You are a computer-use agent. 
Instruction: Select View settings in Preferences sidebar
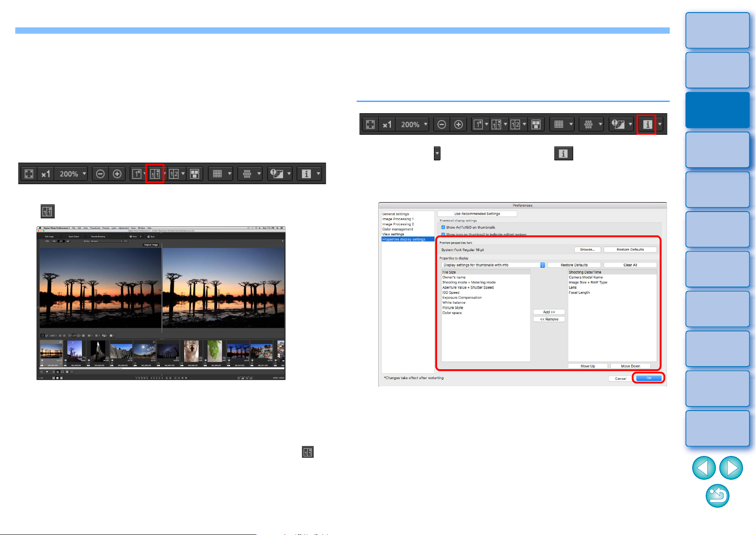393,234
